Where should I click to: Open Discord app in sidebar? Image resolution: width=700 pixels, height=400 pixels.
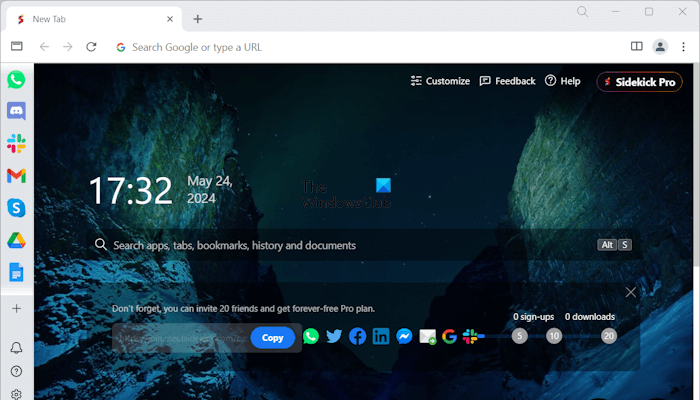click(16, 112)
